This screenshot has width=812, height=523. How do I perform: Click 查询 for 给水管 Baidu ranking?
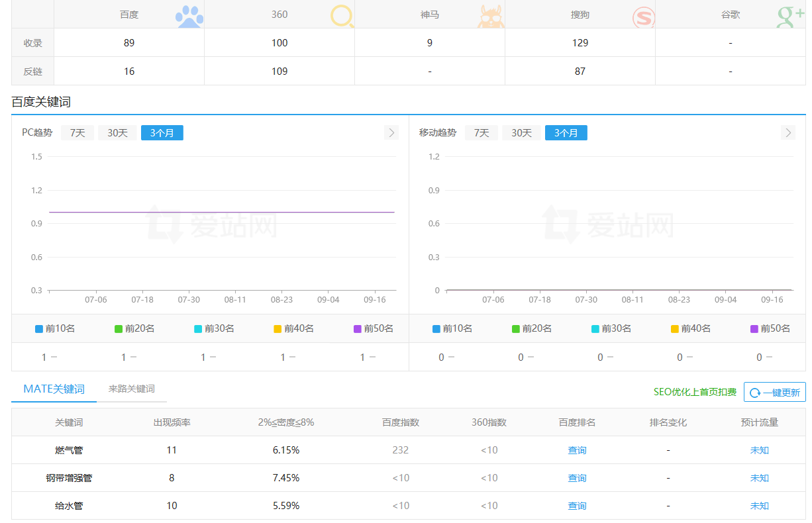tap(577, 506)
